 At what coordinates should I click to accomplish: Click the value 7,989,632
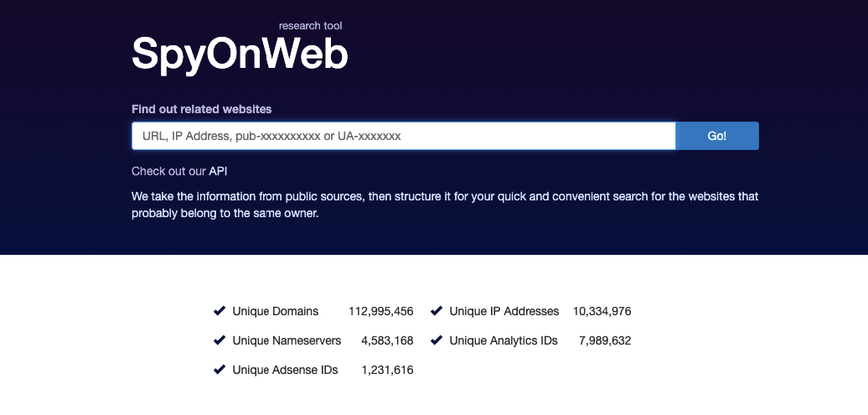(605, 340)
